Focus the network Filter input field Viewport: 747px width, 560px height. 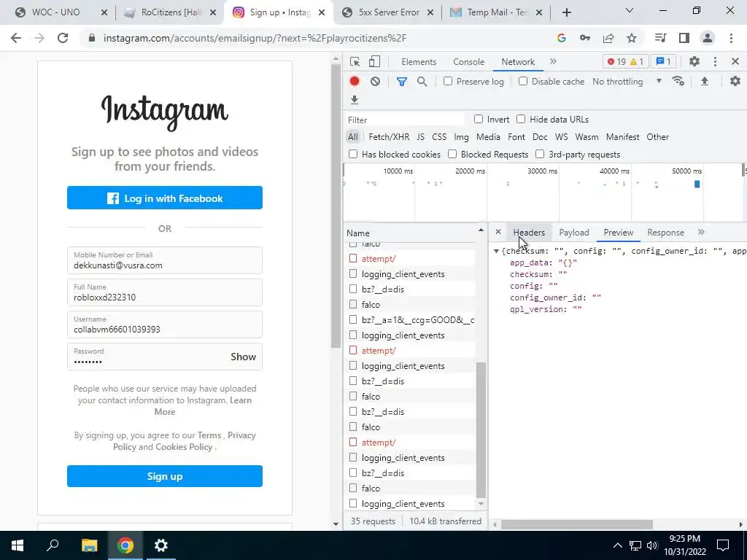click(404, 120)
